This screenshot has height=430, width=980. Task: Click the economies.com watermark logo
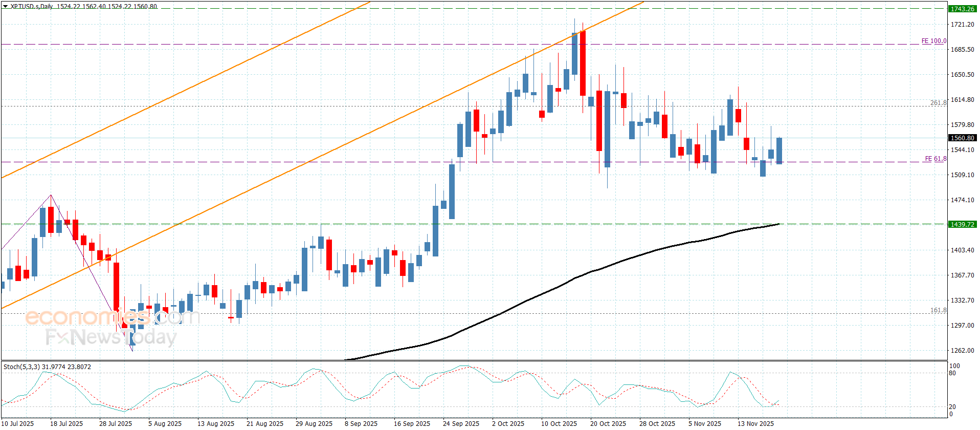[x=113, y=317]
